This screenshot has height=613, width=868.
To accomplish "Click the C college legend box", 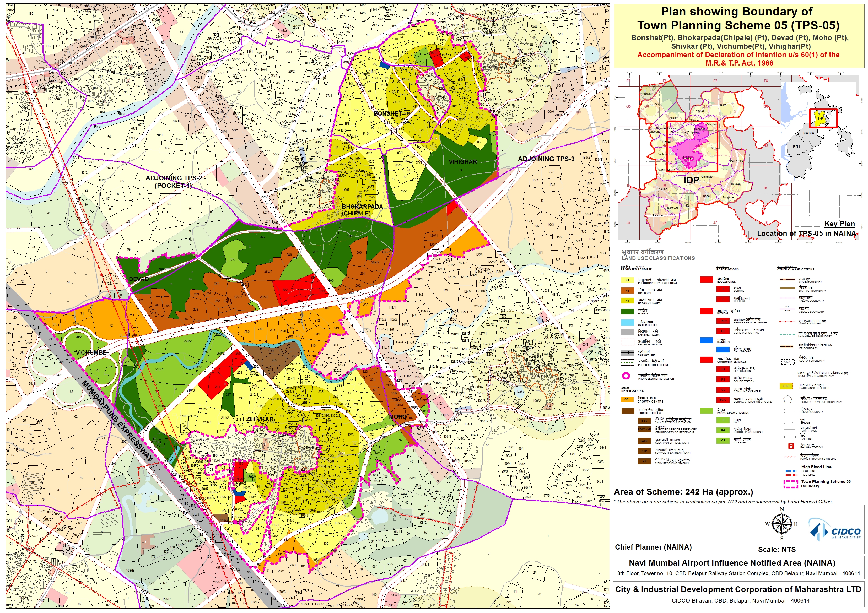I will point(723,299).
